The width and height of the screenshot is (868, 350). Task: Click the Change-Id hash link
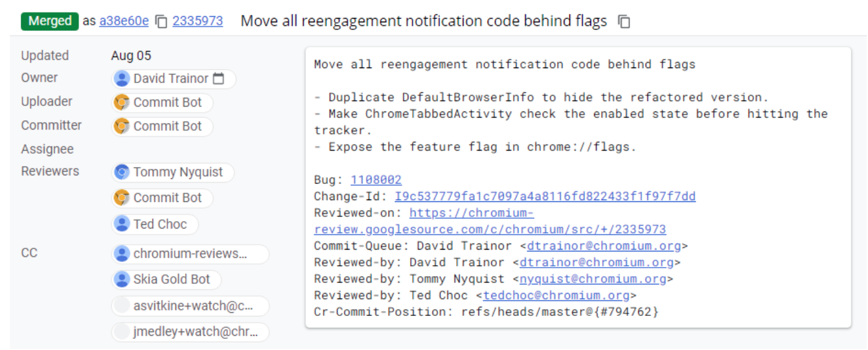(545, 196)
